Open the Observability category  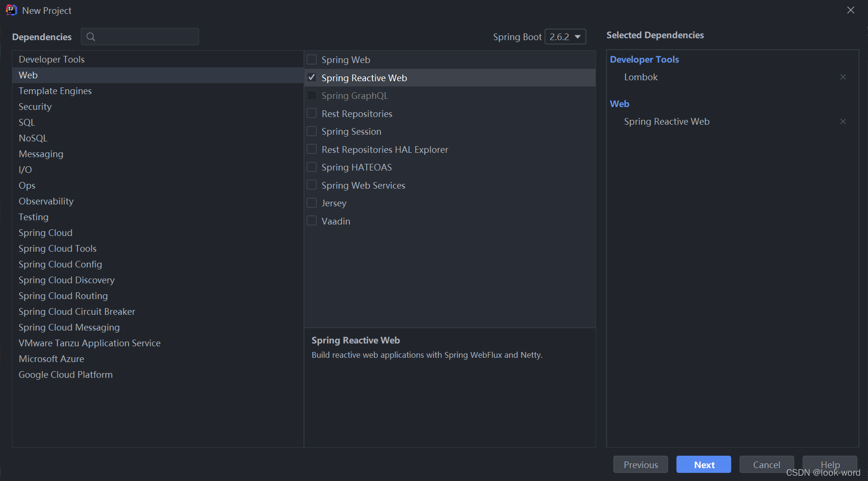pyautogui.click(x=158, y=201)
